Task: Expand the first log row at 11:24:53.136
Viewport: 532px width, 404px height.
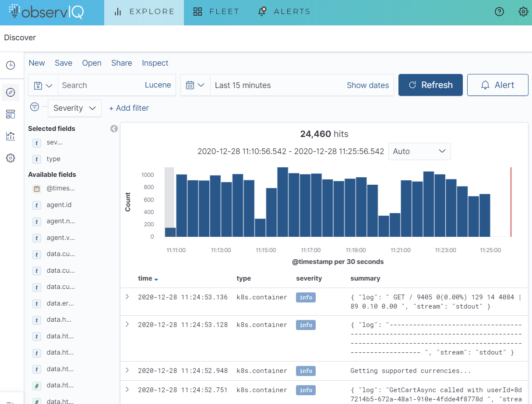Action: pyautogui.click(x=127, y=297)
